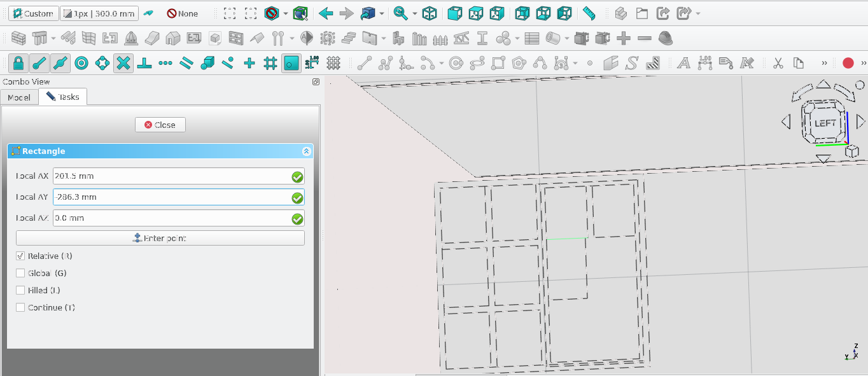Screen dimensions: 868x376
Task: Click the snap perpendicular icon
Action: click(144, 63)
